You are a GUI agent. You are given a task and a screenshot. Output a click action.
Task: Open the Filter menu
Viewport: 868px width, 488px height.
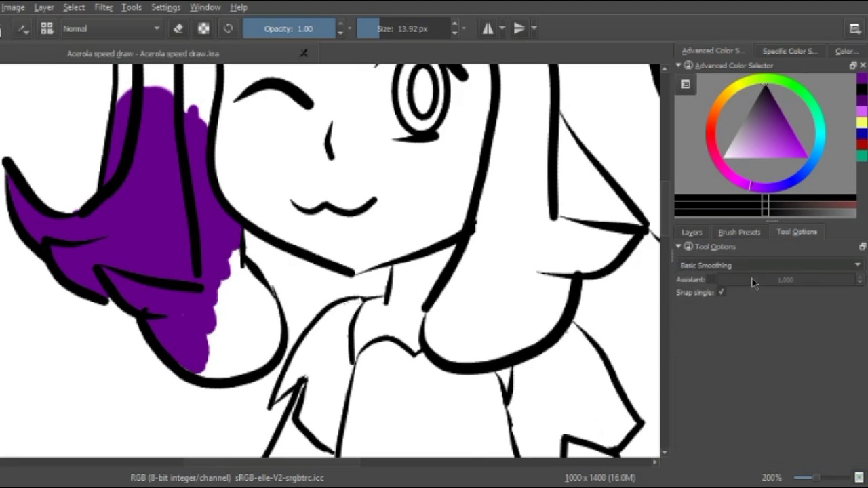click(103, 7)
